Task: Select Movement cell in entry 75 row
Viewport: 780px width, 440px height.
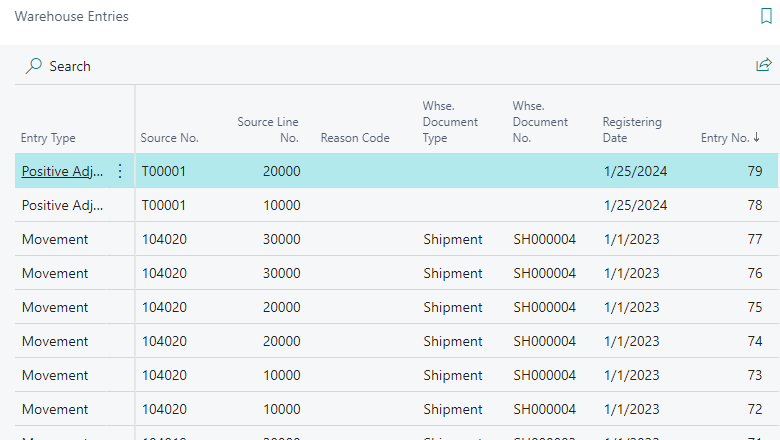Action: coord(55,307)
